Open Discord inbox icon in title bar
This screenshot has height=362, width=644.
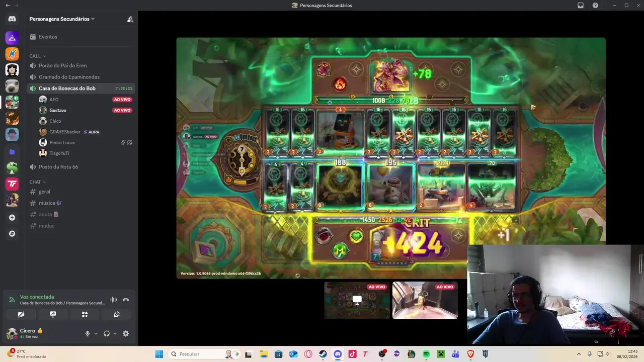point(581,5)
